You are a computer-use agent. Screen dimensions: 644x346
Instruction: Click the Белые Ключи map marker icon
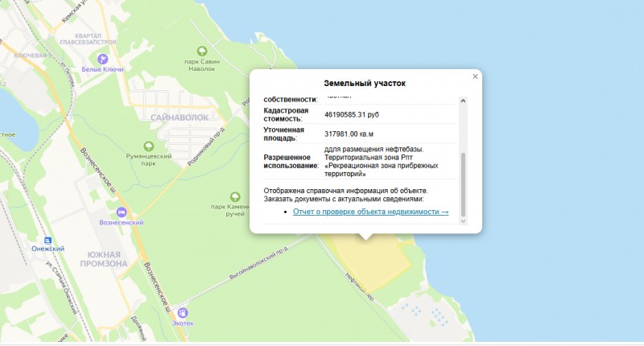(102, 59)
